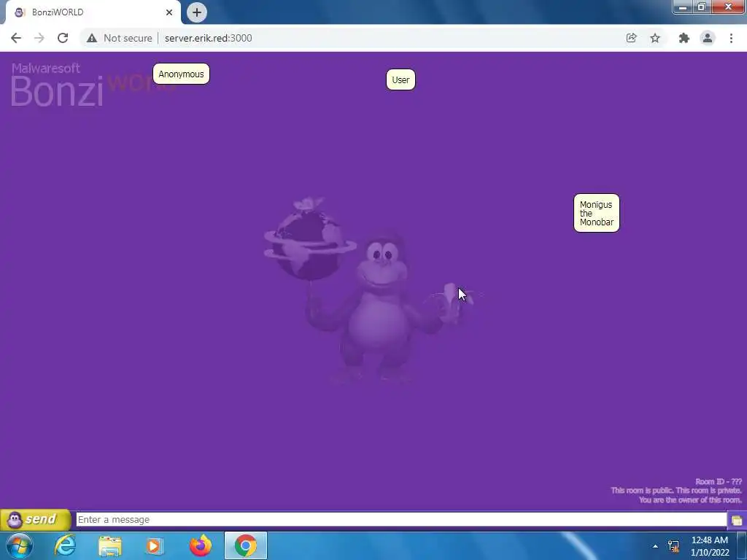The image size is (747, 560).
Task: Open the Chrome profile avatar icon
Action: pos(708,38)
